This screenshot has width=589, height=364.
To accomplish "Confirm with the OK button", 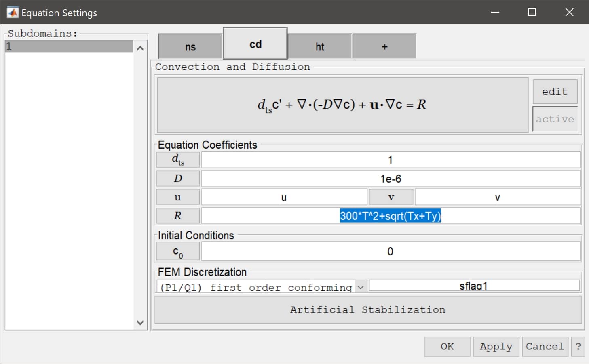I will (447, 347).
